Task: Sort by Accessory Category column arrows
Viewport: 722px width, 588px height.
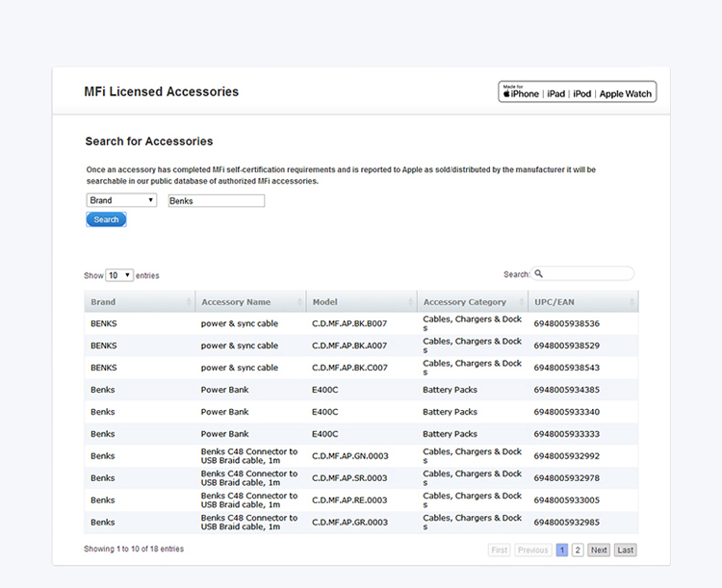Action: pos(521,302)
